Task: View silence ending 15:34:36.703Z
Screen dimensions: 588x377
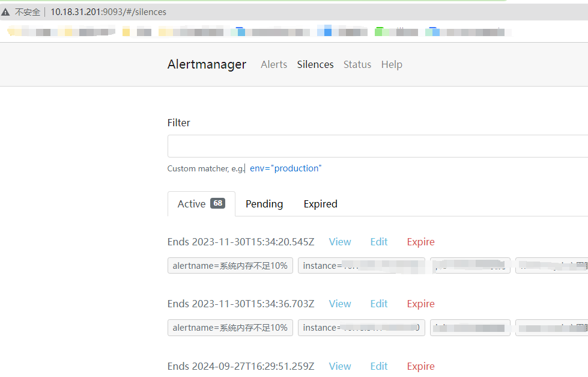Action: [x=340, y=304]
